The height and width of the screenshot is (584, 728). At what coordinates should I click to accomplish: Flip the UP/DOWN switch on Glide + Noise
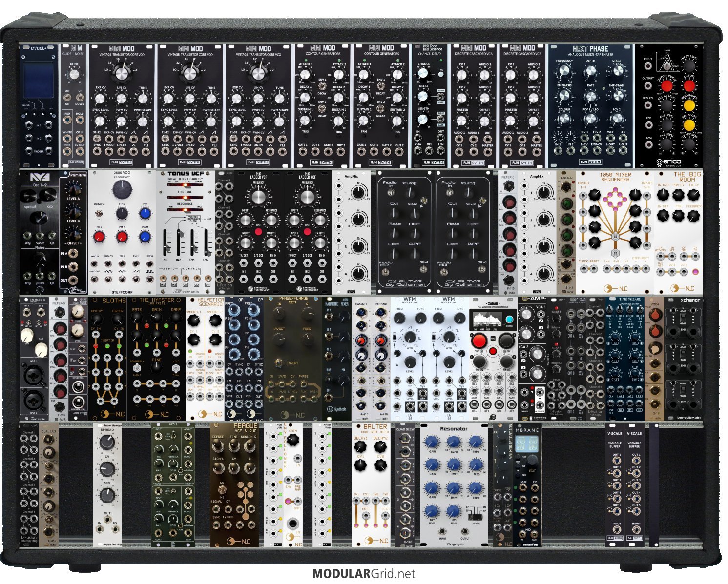80,97
